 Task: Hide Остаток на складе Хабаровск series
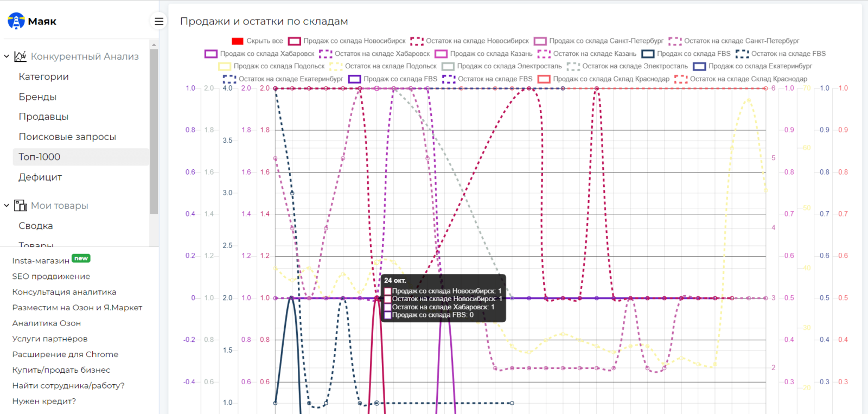coord(374,54)
